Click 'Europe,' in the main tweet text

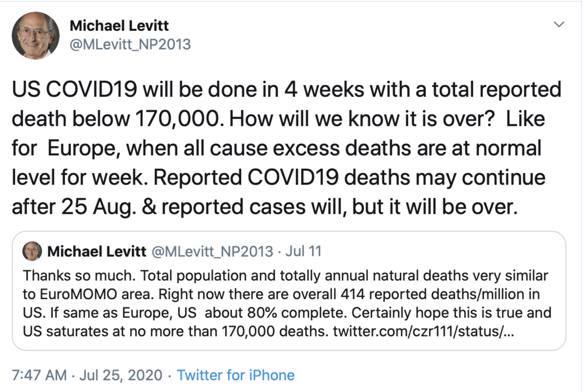[84, 148]
